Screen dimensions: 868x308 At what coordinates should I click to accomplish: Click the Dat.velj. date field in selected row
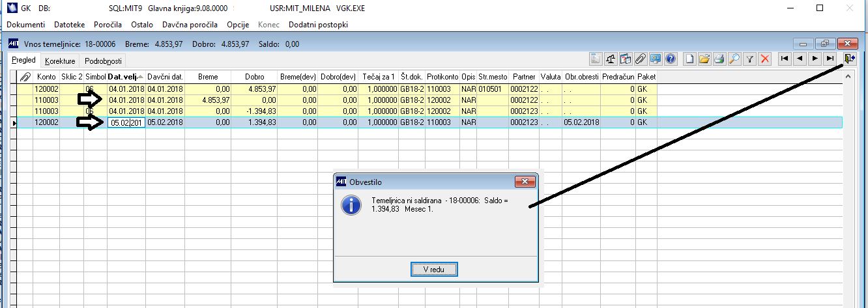pyautogui.click(x=126, y=122)
